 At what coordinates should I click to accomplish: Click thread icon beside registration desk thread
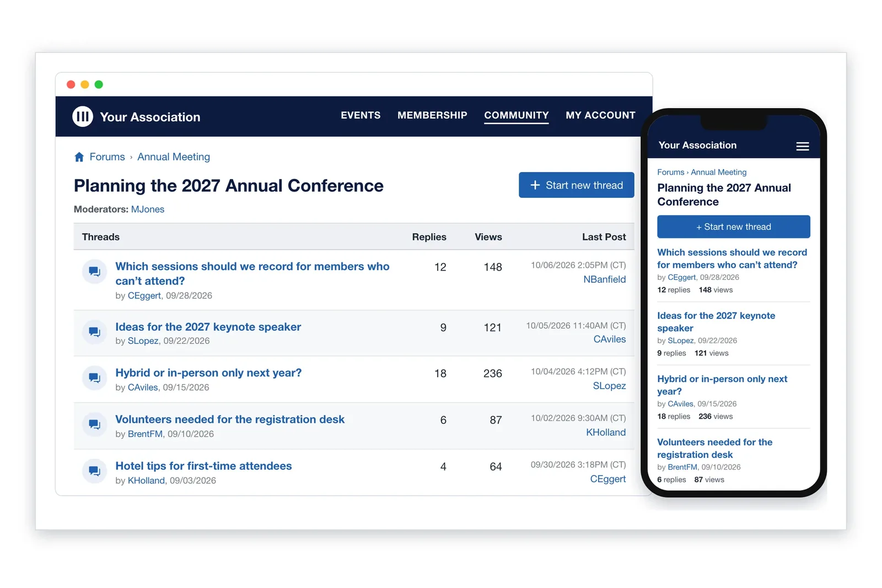point(94,425)
